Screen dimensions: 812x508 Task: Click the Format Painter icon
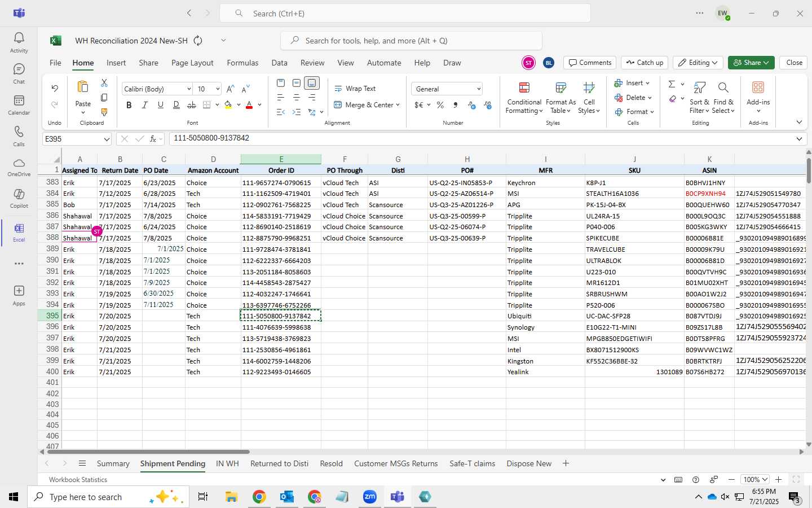pos(104,112)
